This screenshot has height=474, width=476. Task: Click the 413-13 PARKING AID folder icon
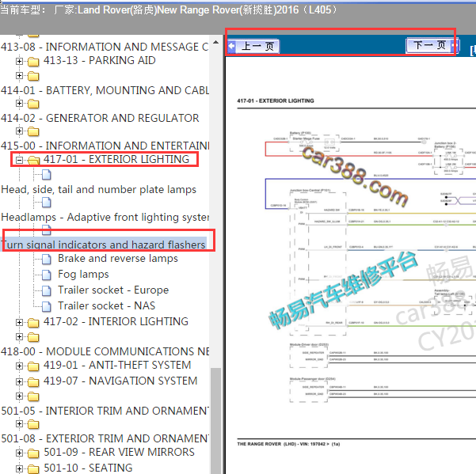tap(33, 62)
